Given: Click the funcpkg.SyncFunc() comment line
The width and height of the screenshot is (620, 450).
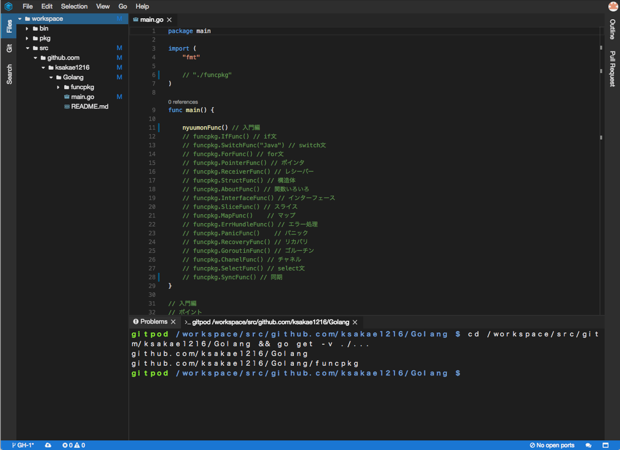Looking at the screenshot, I should click(232, 277).
